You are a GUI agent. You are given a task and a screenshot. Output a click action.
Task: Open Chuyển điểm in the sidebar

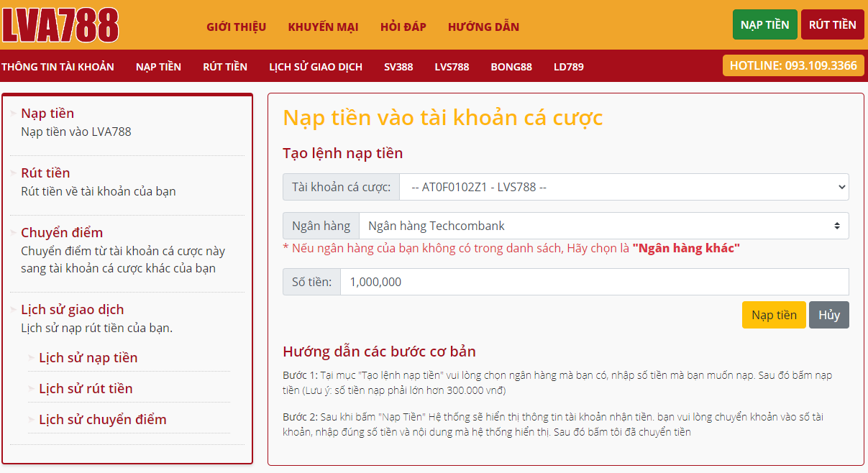tap(62, 232)
